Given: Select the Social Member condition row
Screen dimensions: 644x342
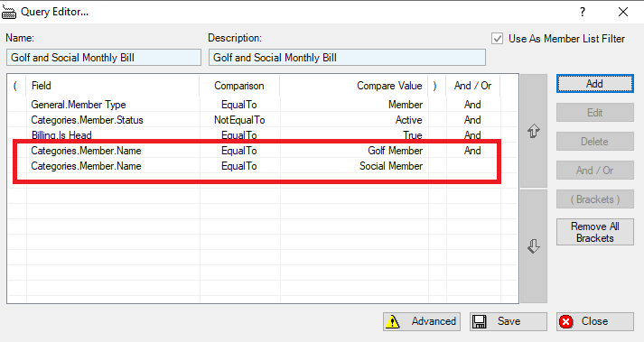Looking at the screenshot, I should pyautogui.click(x=263, y=166).
